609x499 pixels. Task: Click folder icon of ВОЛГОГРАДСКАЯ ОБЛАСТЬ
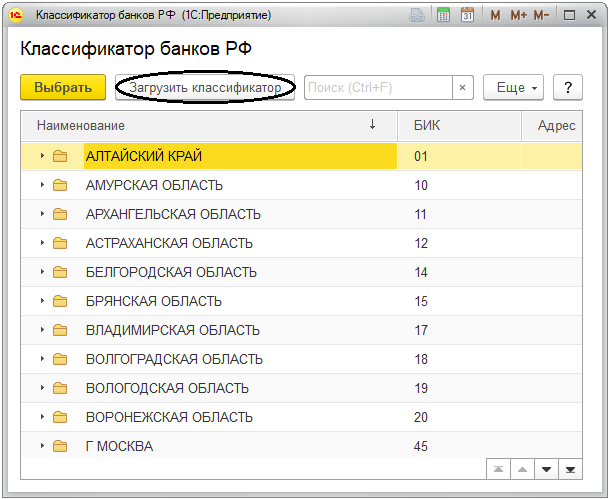click(x=60, y=359)
